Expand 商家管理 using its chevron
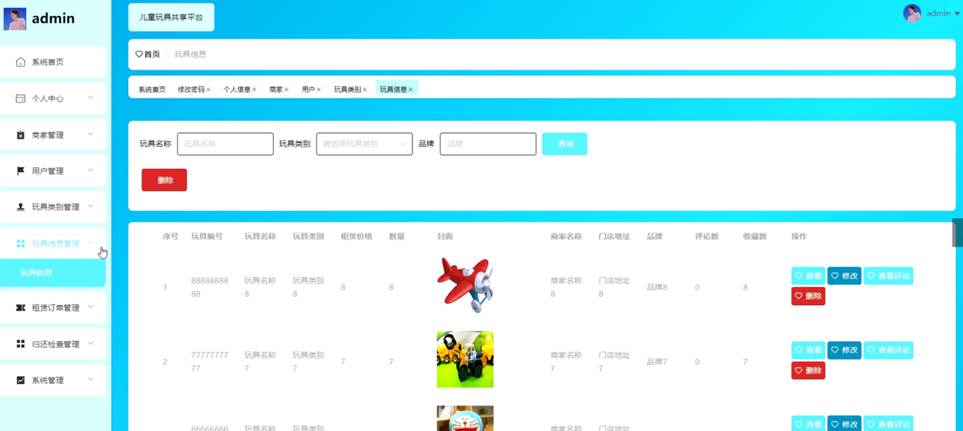963x431 pixels. pos(90,134)
